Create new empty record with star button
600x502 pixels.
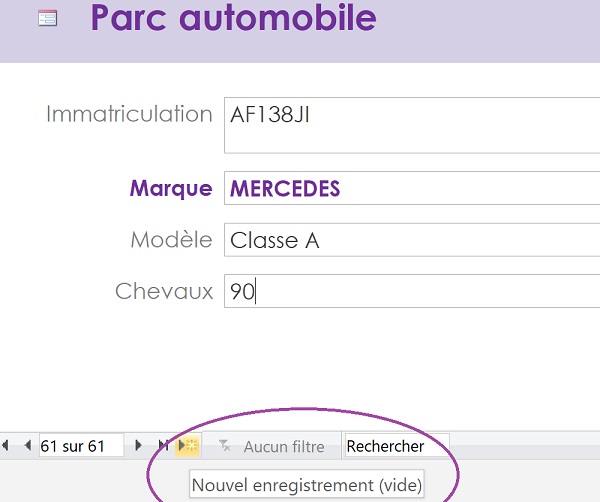pyautogui.click(x=188, y=445)
